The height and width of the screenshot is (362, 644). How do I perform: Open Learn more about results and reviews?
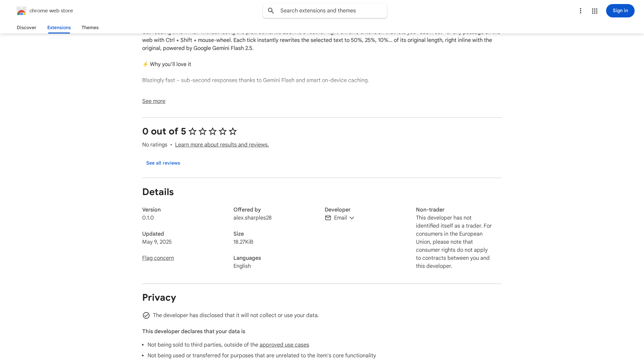222,145
